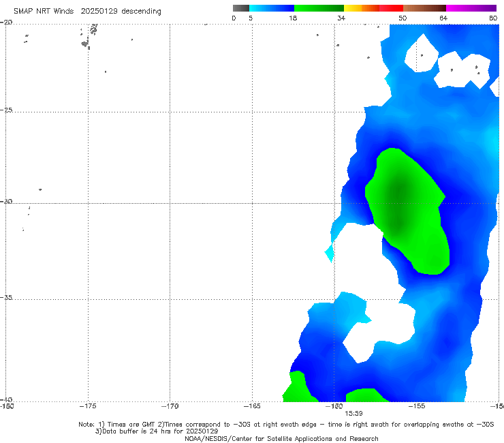Click the color bar label '5'
Screen dimensions: 504x443
[251, 18]
